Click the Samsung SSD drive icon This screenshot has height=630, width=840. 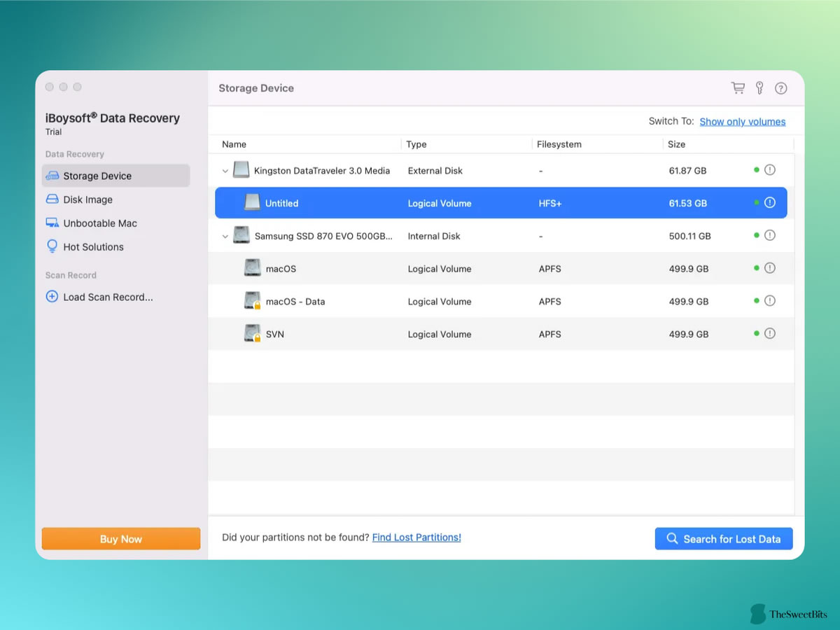241,236
